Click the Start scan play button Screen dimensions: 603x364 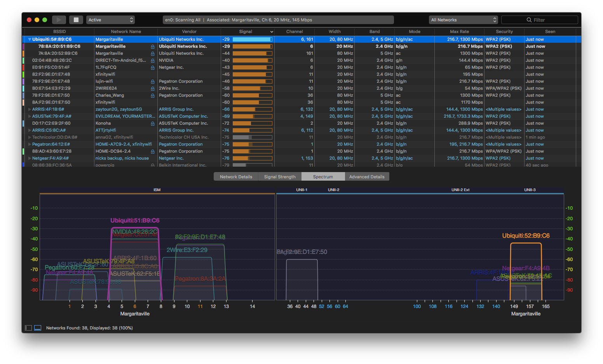coord(59,20)
